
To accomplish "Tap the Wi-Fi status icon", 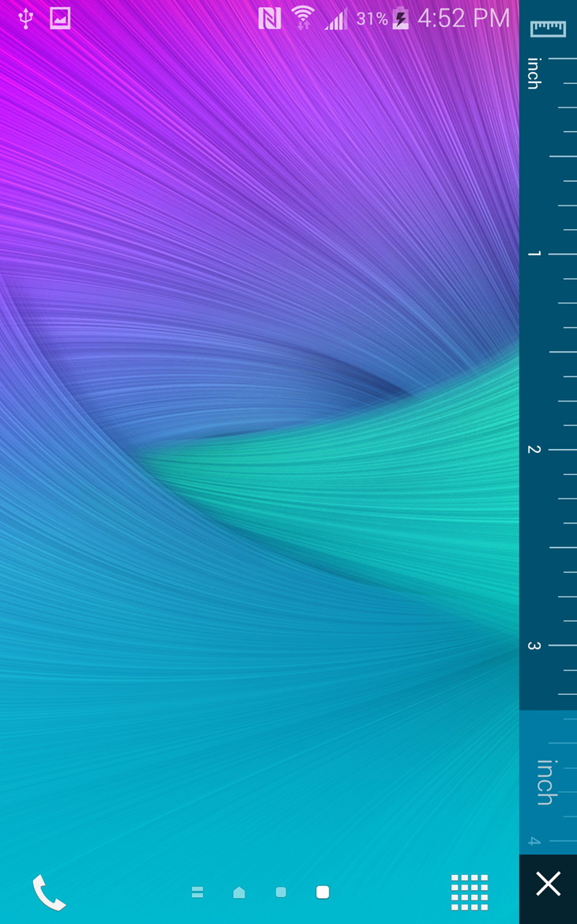I will tap(303, 17).
